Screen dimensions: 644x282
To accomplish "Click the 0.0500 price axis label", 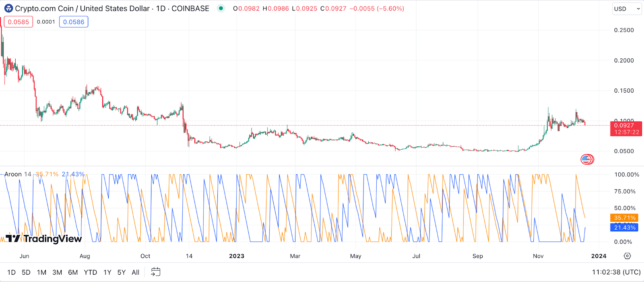I will pos(624,151).
